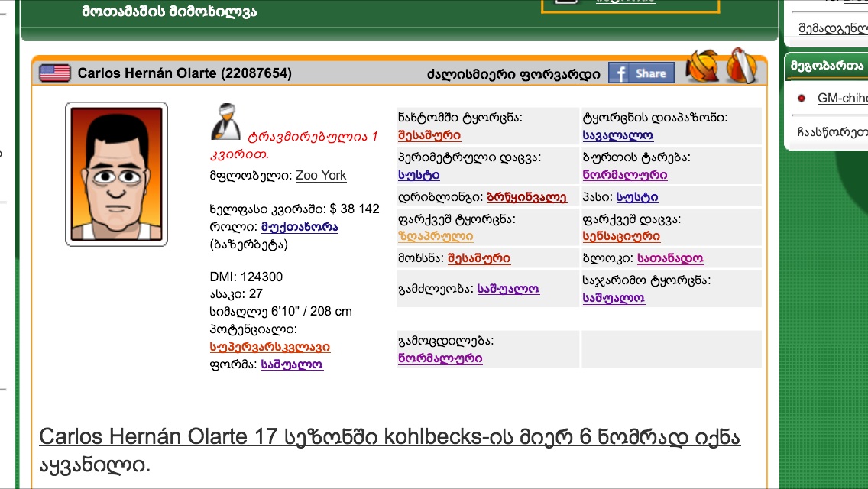
Task: Click ნორმალური under ბურთის ტარება
Action: [x=624, y=175]
